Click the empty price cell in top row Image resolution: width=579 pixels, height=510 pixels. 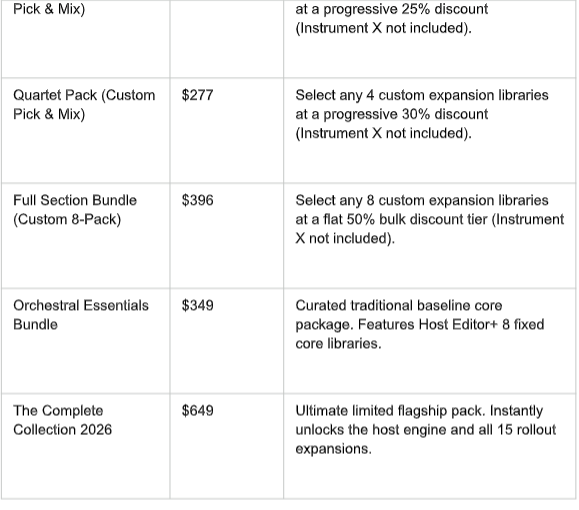(226, 39)
